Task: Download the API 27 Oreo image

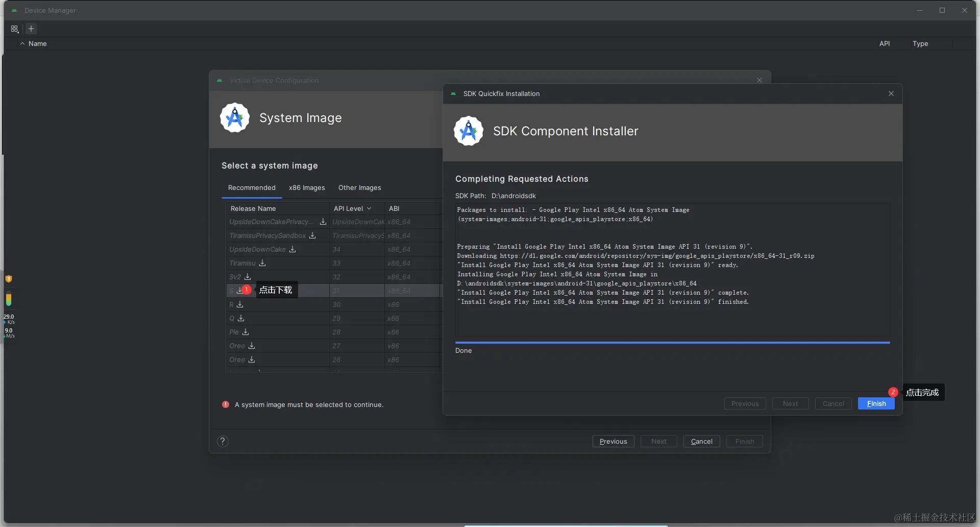Action: (252, 346)
